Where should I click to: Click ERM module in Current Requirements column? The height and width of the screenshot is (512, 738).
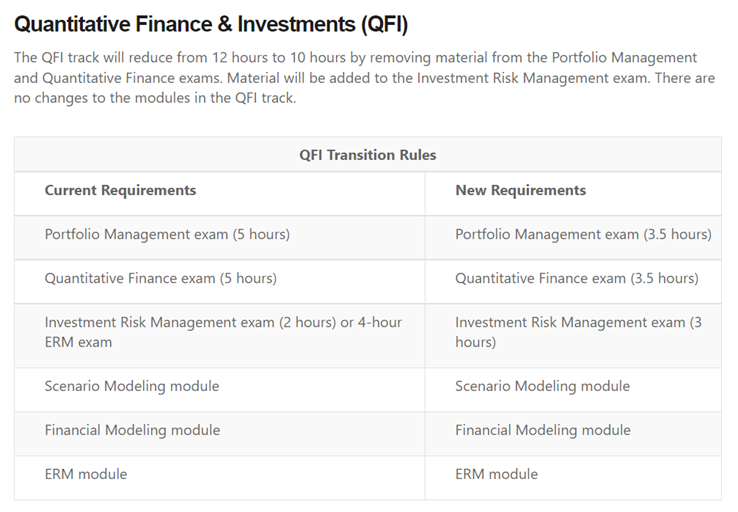point(86,474)
